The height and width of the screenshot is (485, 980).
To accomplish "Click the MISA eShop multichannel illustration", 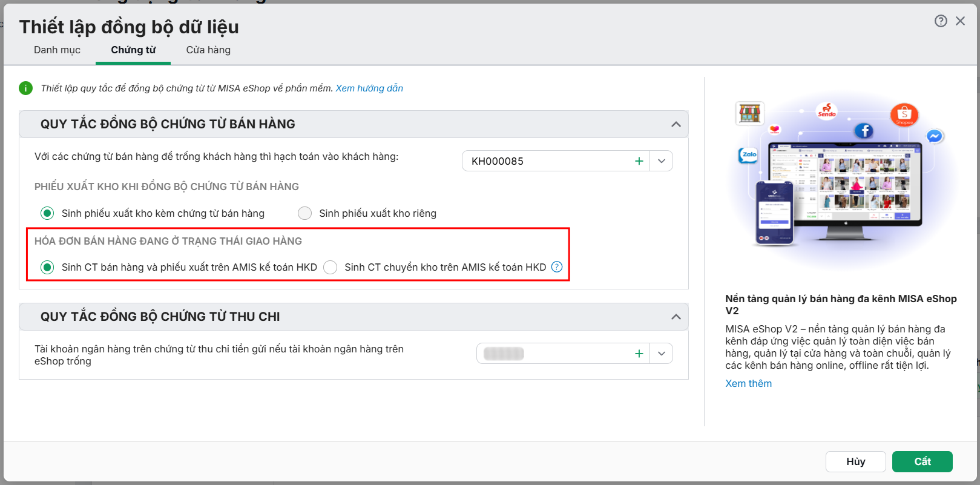I will pyautogui.click(x=841, y=176).
